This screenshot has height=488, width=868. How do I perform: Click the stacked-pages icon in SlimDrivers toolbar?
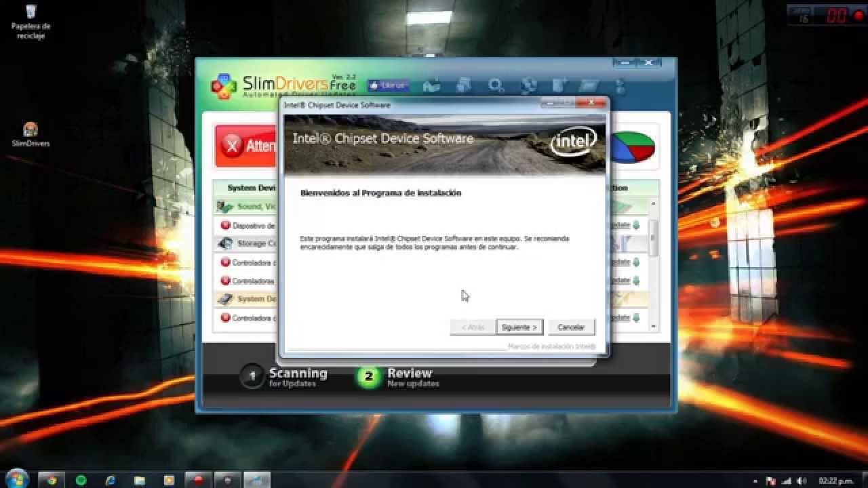[464, 85]
